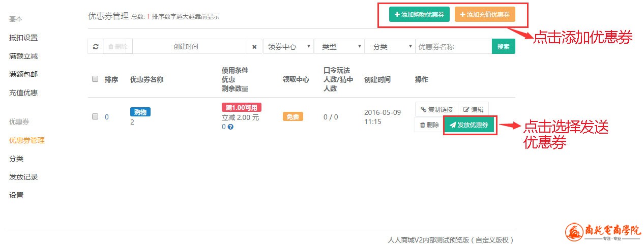
Task: Open 发放记录 in the sidebar menu
Action: 23,177
